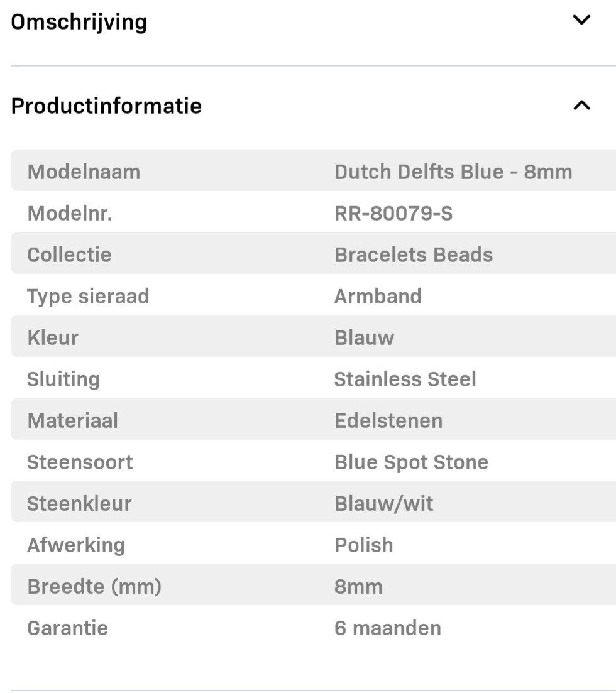
Task: Click the Steensoort row label
Action: pos(80,462)
